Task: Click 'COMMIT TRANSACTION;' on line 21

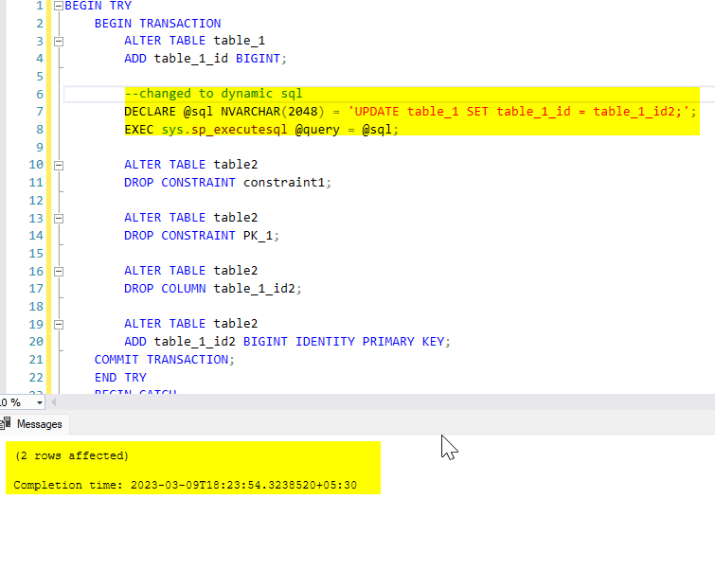Action: 164,360
